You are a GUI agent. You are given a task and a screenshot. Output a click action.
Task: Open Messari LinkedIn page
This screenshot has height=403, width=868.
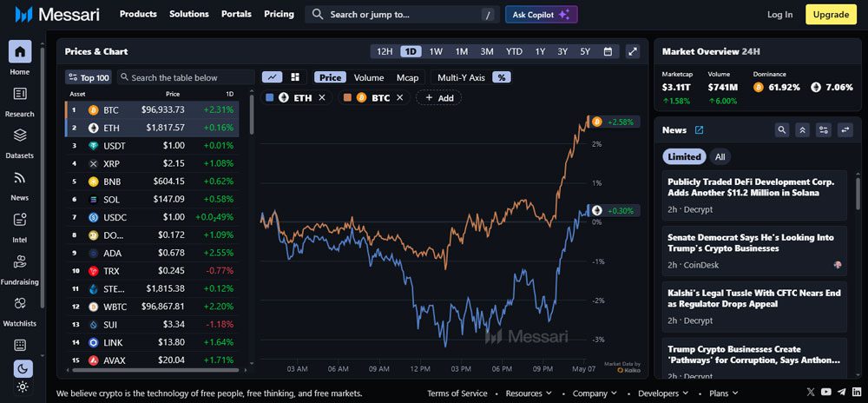pyautogui.click(x=857, y=392)
